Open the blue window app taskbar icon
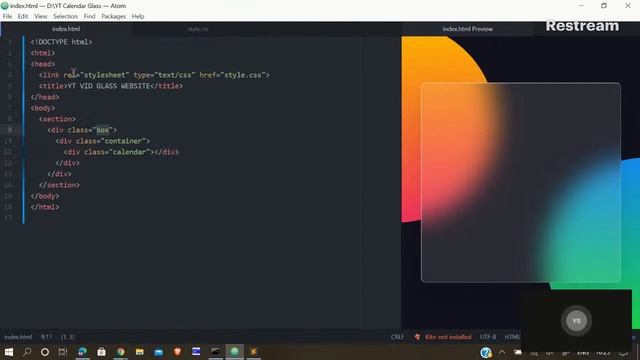 [196, 352]
